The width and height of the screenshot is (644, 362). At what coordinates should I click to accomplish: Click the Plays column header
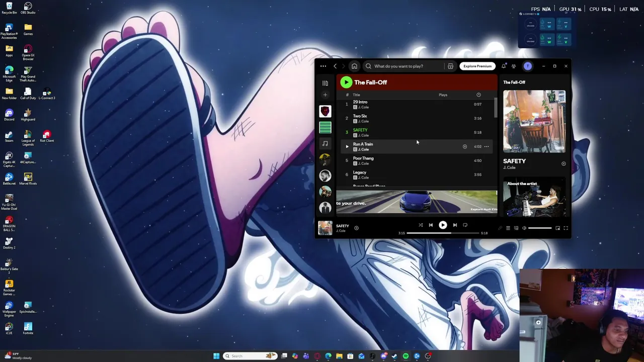(x=443, y=95)
